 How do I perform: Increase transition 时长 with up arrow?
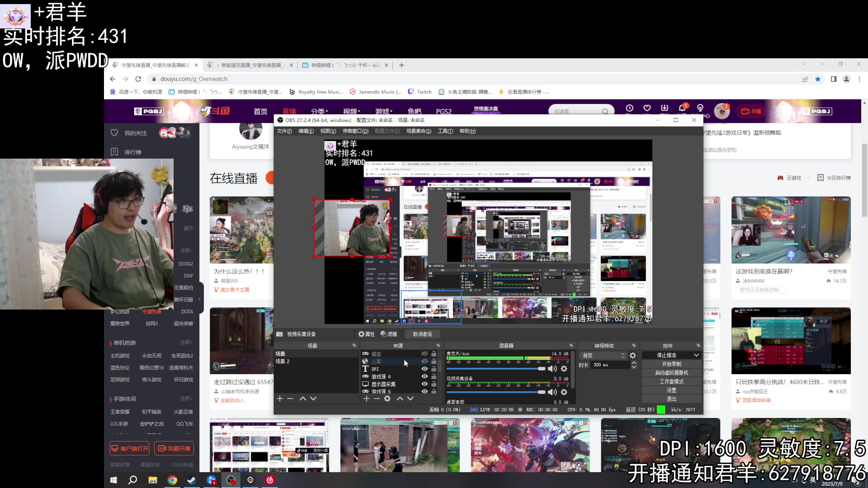coord(634,363)
